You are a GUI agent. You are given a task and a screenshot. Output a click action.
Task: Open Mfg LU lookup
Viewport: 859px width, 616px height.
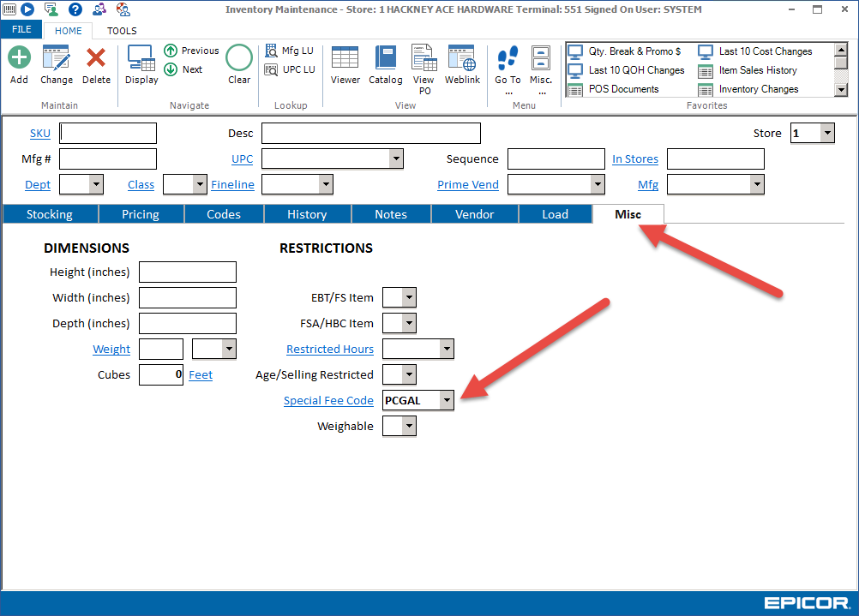coord(289,51)
